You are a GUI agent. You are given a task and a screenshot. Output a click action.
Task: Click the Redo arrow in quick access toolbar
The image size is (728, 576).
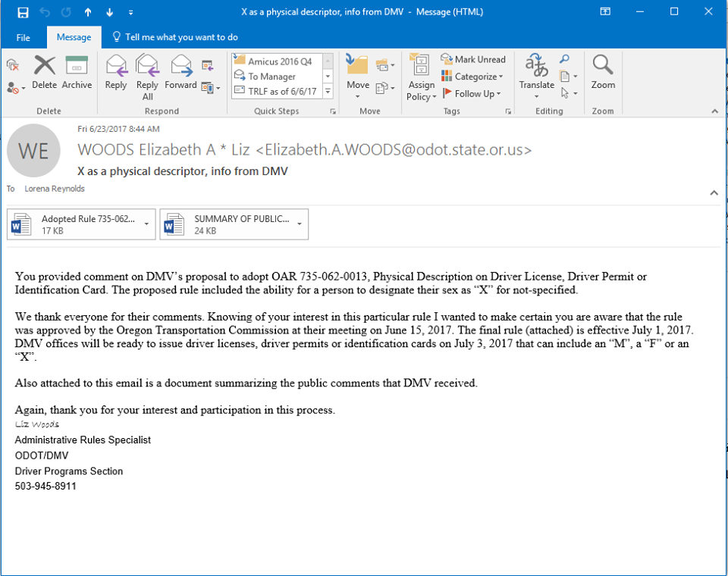[x=66, y=12]
